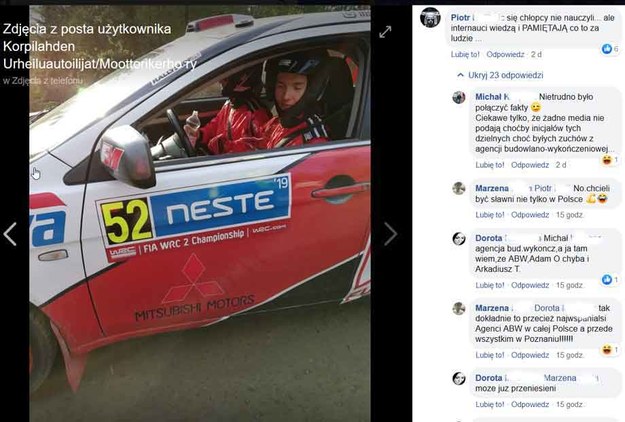Like Michał's comment with 'Lubię to!'
This screenshot has width=625, height=422.
[490, 165]
